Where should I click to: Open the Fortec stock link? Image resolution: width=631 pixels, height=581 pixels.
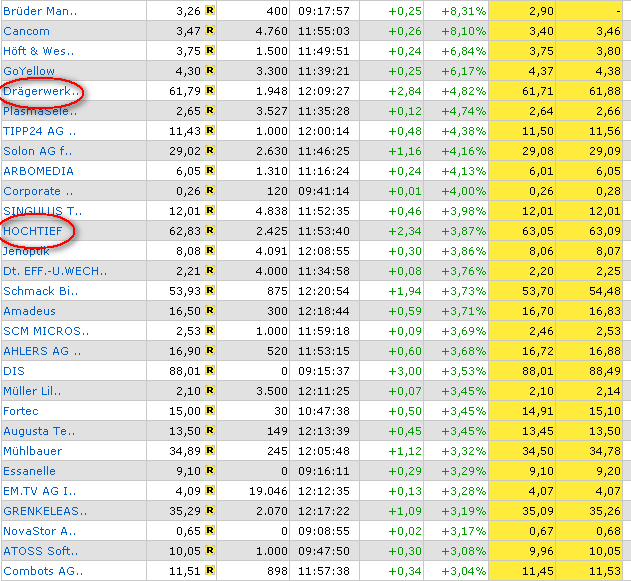tap(21, 411)
